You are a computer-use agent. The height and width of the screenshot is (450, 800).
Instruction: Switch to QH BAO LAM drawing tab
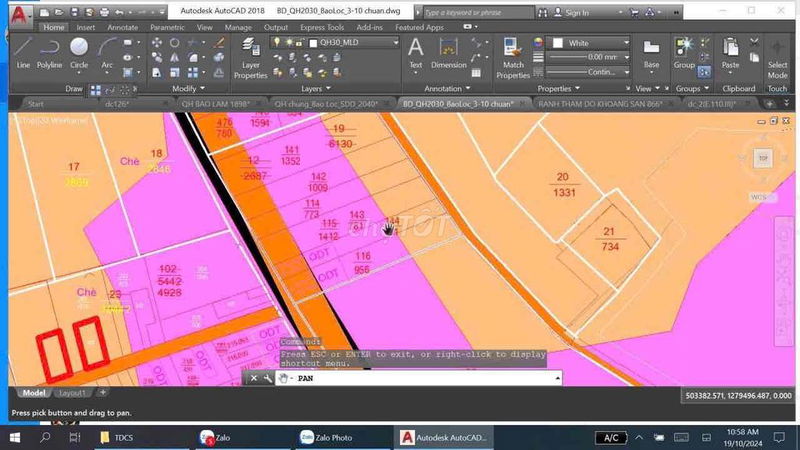(x=210, y=103)
